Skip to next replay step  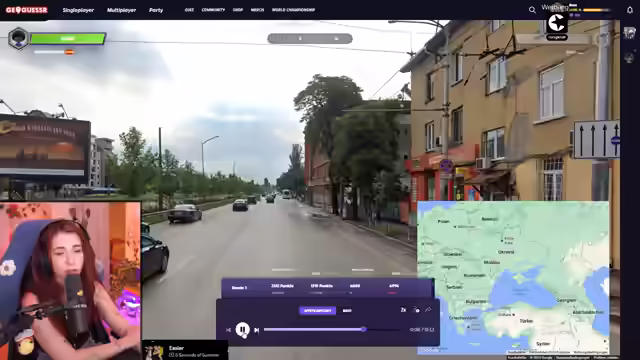pyautogui.click(x=256, y=330)
